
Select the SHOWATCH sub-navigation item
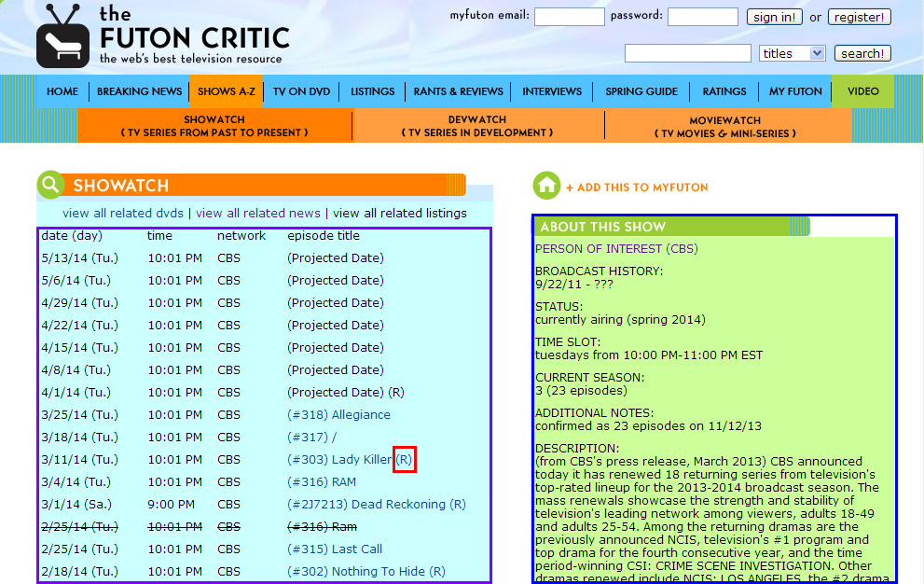(214, 126)
